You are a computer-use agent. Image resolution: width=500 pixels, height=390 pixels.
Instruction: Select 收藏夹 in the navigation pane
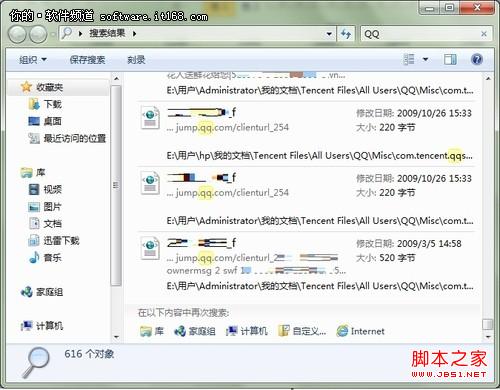[x=49, y=87]
